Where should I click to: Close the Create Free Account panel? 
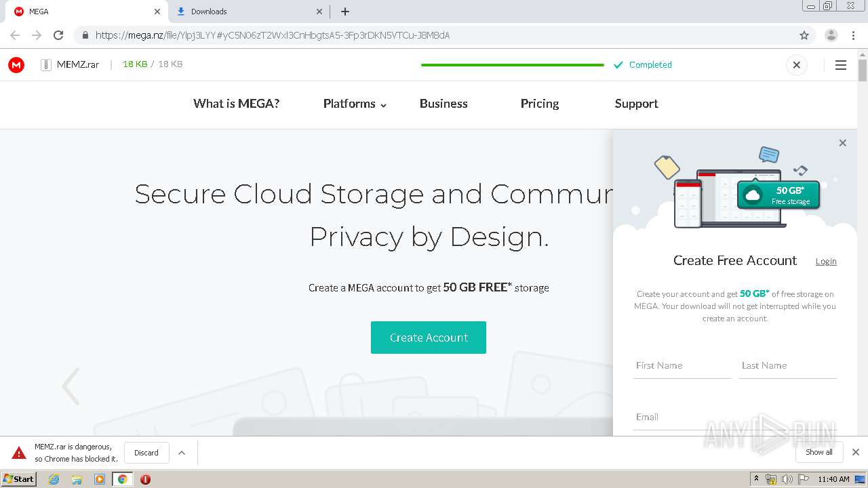click(842, 143)
